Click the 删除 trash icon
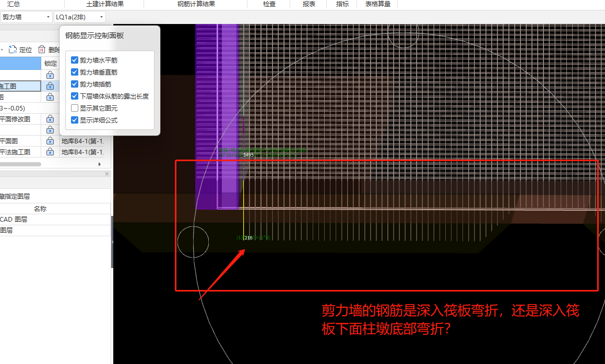This screenshot has width=605, height=364. (42, 50)
